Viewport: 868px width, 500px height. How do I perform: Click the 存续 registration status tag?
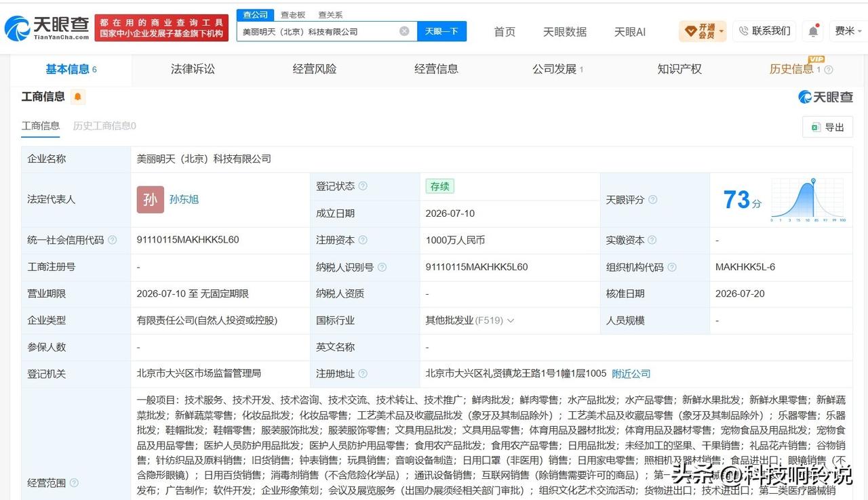(x=440, y=186)
